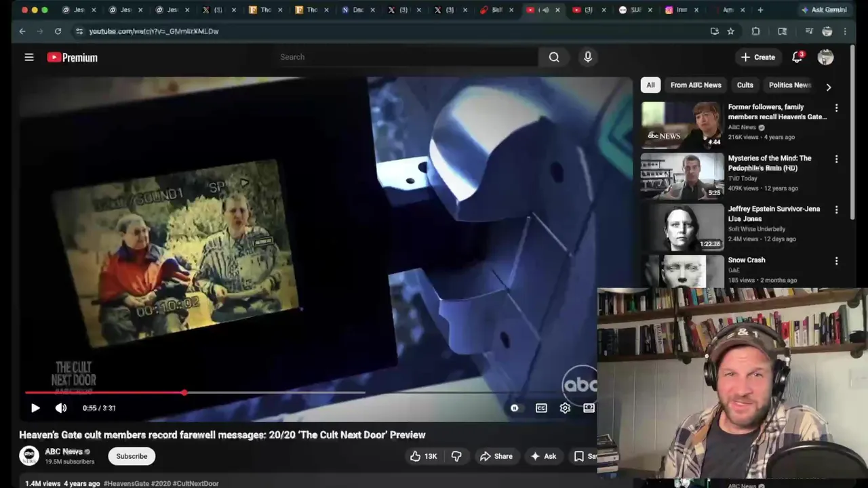Click the #HeavensGate hashtag
This screenshot has width=868, height=488.
pos(126,483)
